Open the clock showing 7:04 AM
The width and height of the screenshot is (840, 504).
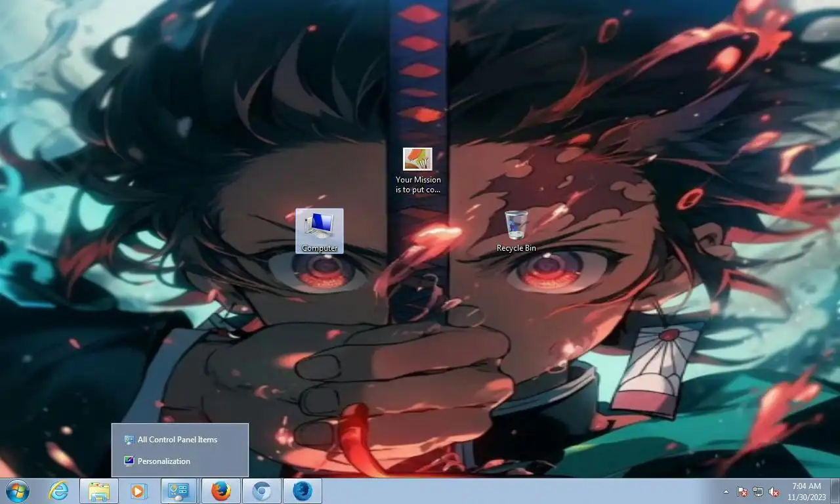tap(807, 492)
